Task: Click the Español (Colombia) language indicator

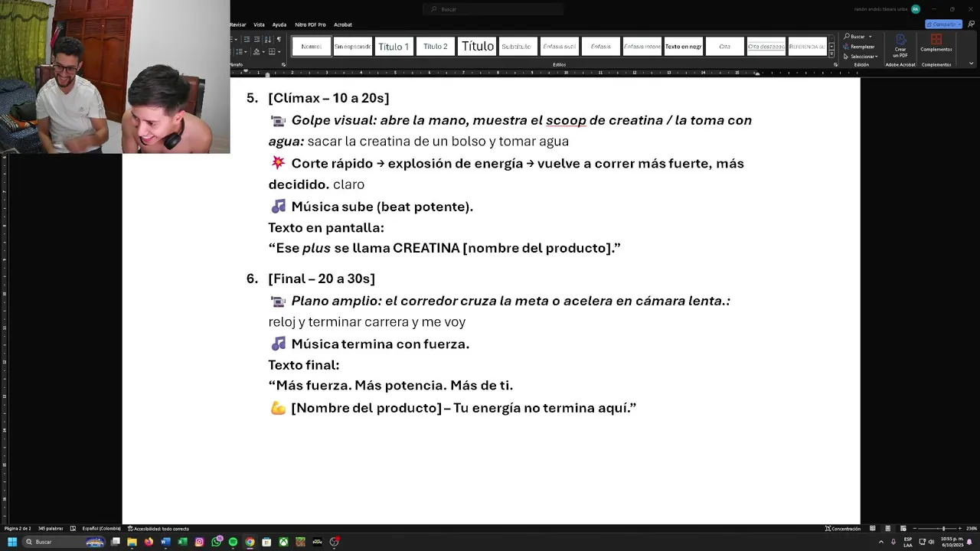Action: [101, 529]
